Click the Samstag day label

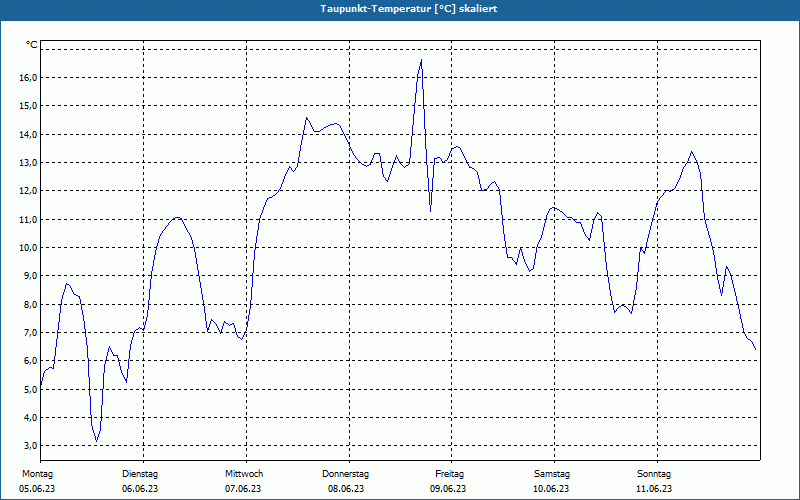coord(552,474)
